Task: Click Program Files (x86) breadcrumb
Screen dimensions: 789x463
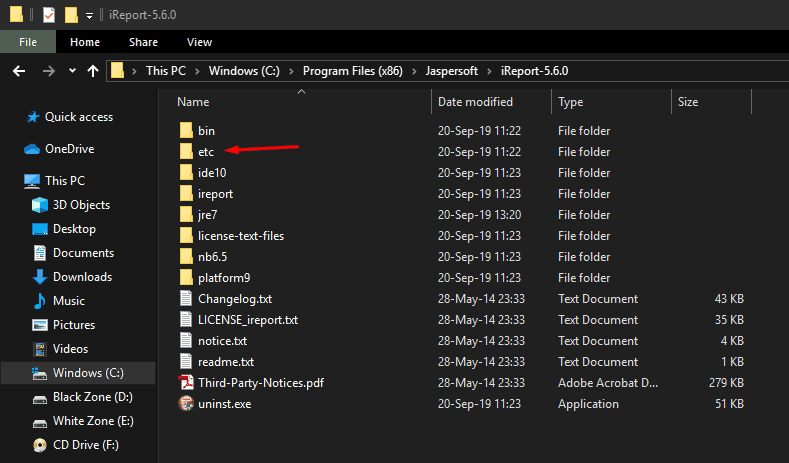Action: click(353, 71)
